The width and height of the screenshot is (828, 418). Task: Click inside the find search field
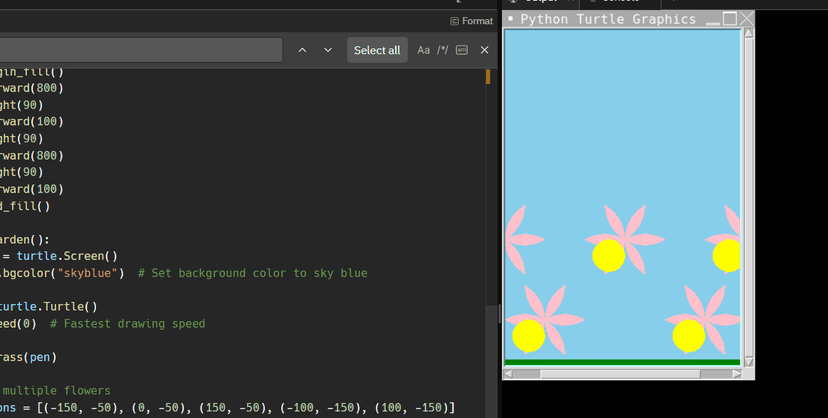pyautogui.click(x=140, y=50)
